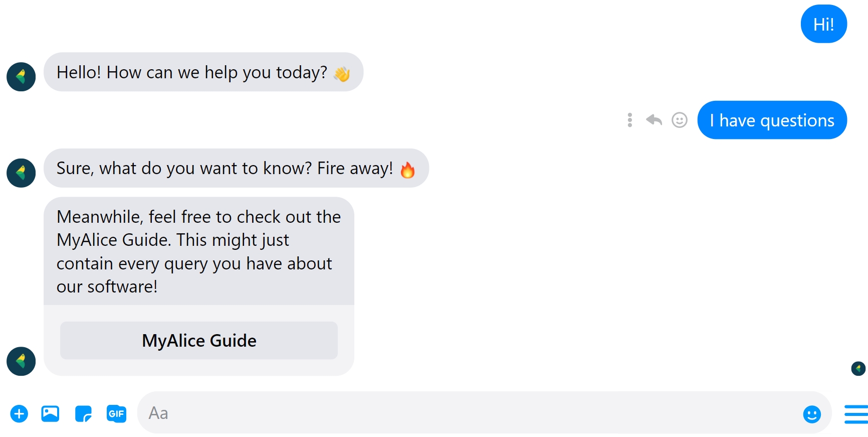Click the MyAlice Guide button
The height and width of the screenshot is (437, 868).
(x=199, y=341)
